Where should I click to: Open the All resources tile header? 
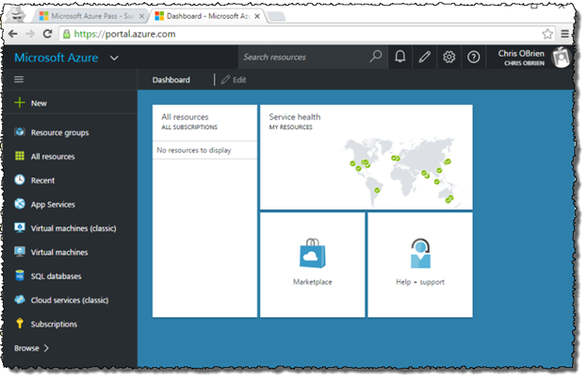point(204,122)
